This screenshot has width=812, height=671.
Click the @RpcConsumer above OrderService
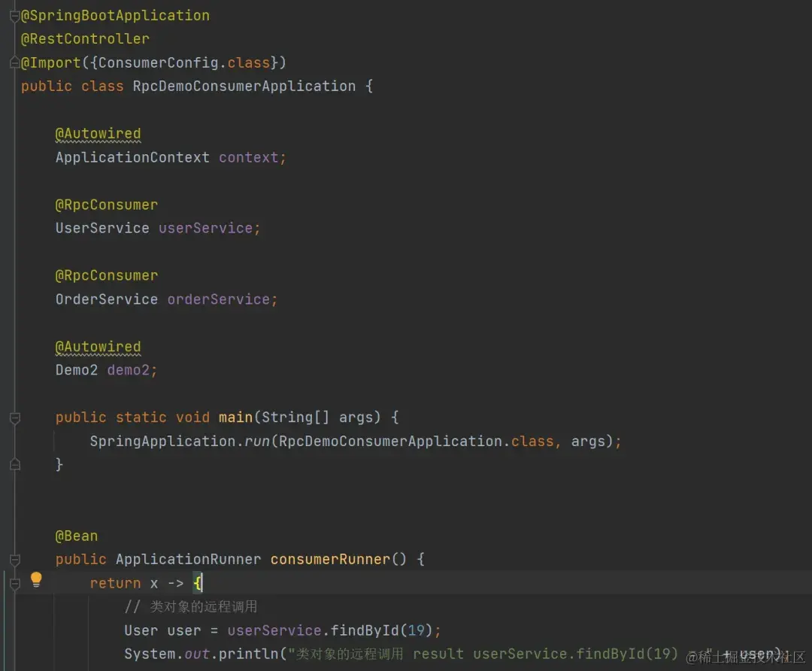click(106, 275)
